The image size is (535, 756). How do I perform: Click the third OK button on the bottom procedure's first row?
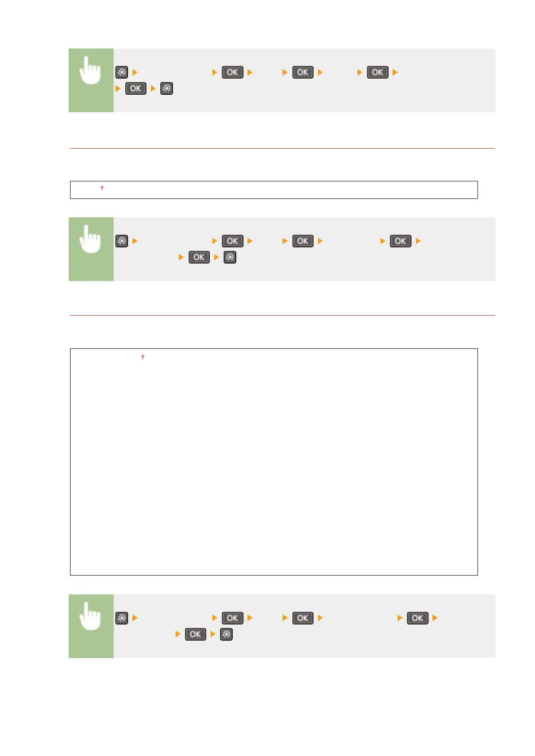coord(418,618)
